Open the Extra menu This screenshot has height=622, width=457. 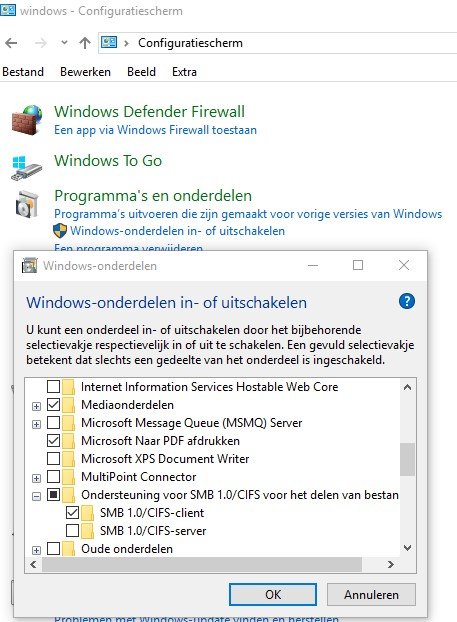pyautogui.click(x=184, y=72)
